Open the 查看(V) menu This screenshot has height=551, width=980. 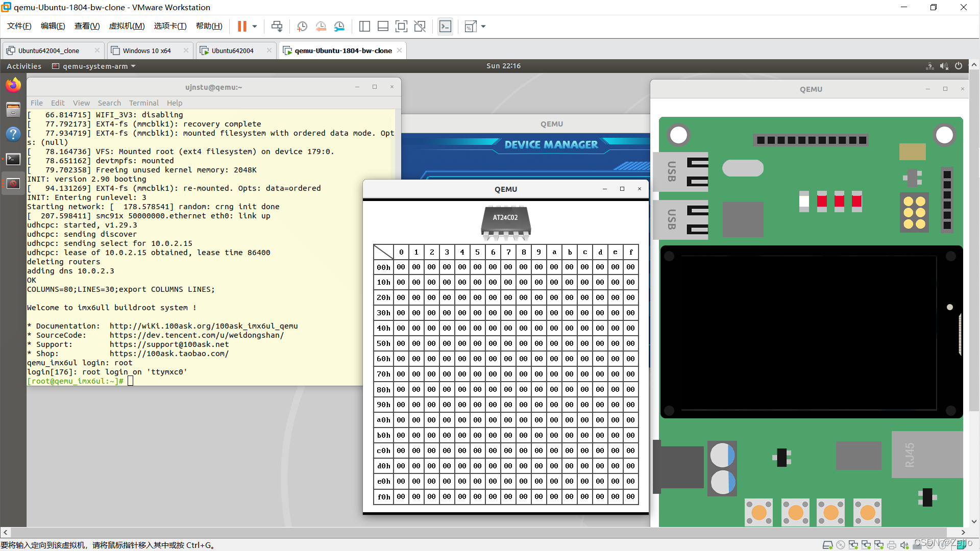point(87,26)
